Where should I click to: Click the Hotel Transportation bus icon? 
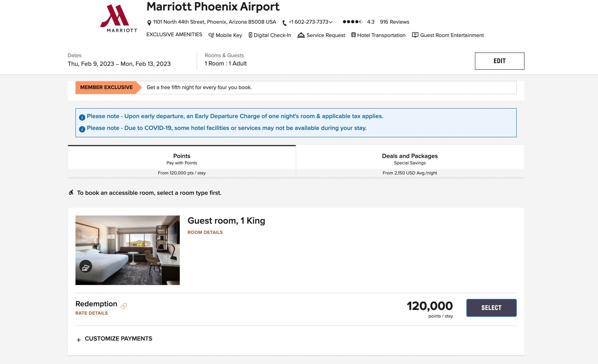pos(353,35)
